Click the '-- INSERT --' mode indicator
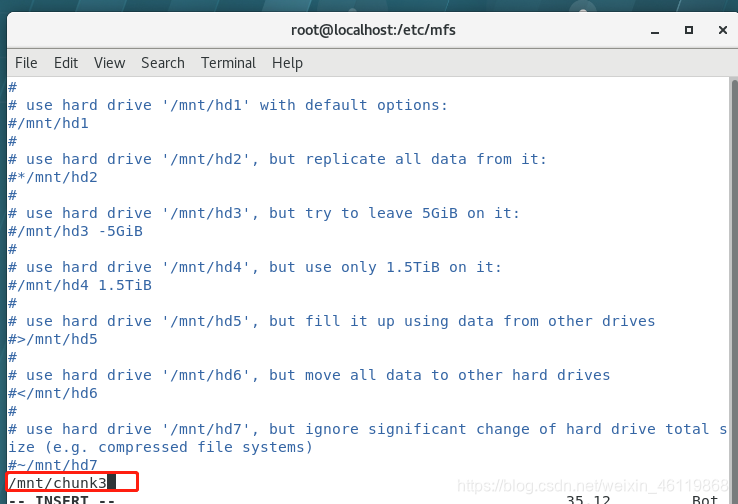The height and width of the screenshot is (504, 738). point(62,499)
